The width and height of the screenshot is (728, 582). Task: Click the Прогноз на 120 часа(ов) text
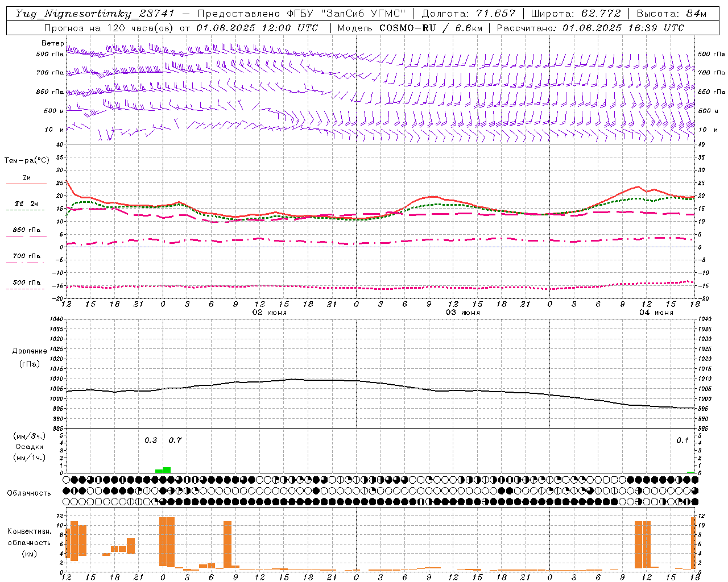[110, 28]
